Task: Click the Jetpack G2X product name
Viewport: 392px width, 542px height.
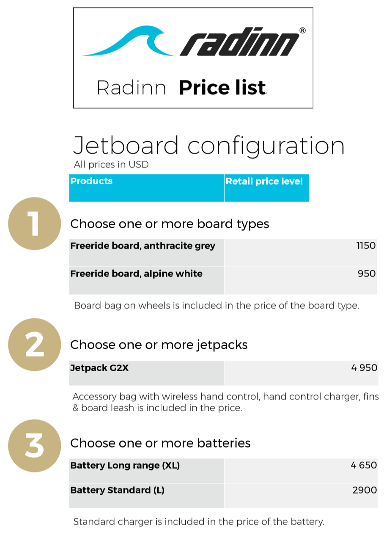Action: click(99, 368)
